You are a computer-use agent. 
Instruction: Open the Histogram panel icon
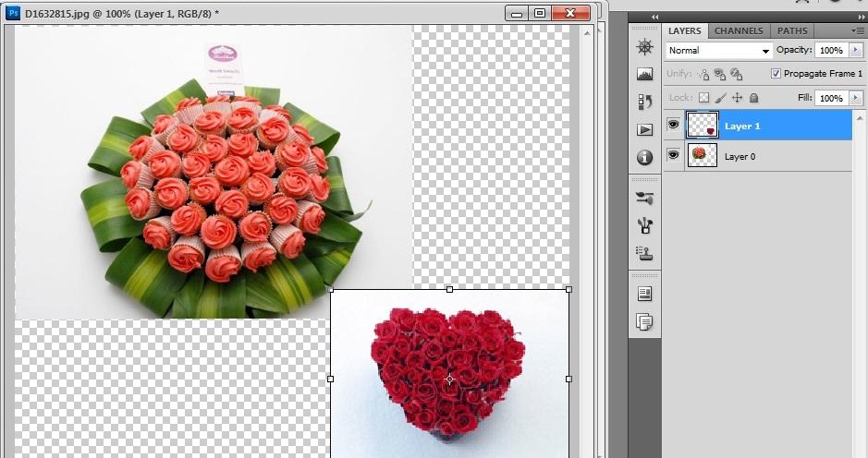pos(644,75)
